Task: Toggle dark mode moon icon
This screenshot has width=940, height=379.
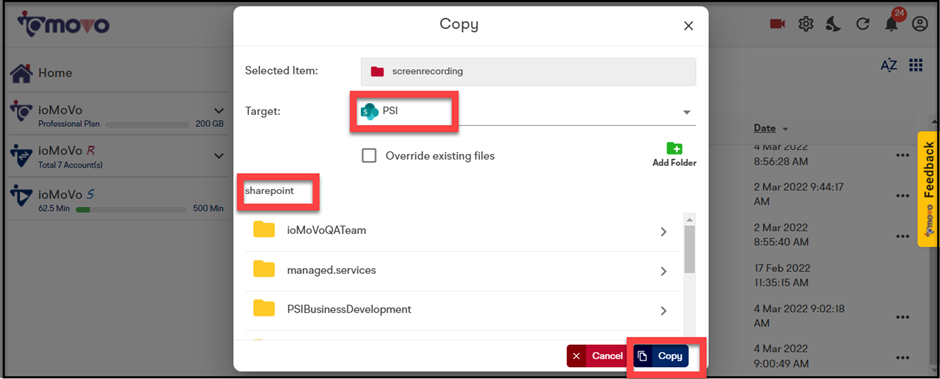Action: pyautogui.click(x=834, y=24)
